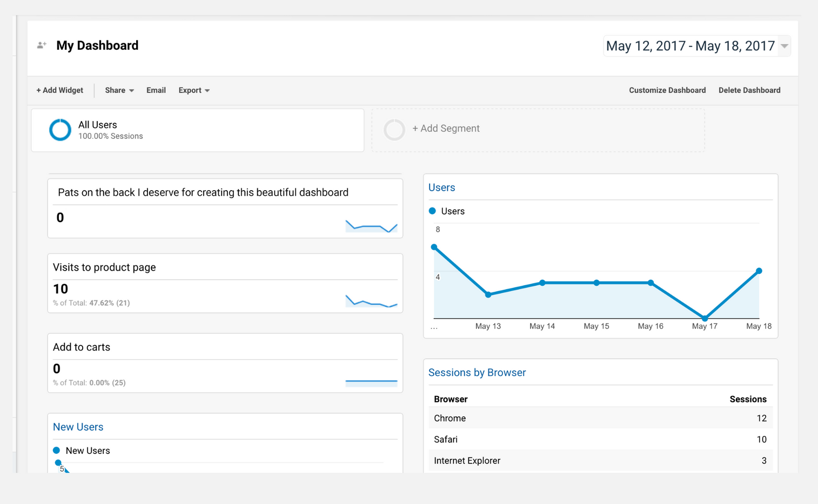The width and height of the screenshot is (818, 504).
Task: Click the All Users segment donut icon
Action: tap(60, 130)
